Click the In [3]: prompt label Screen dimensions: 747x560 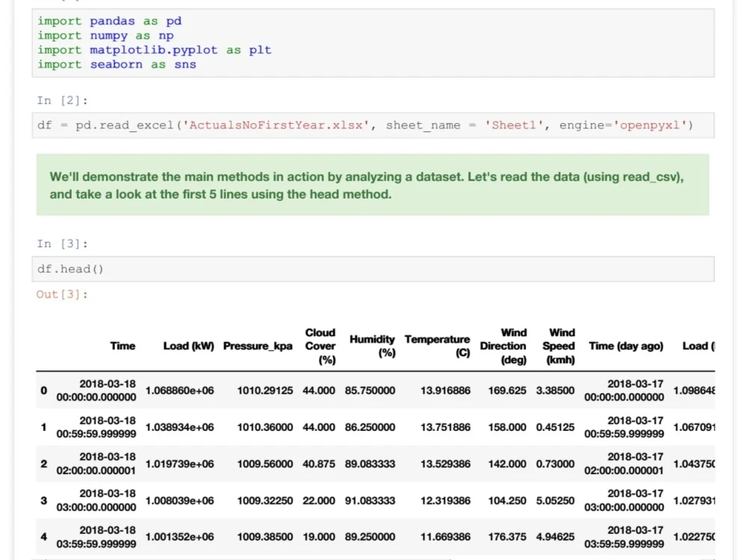[63, 244]
